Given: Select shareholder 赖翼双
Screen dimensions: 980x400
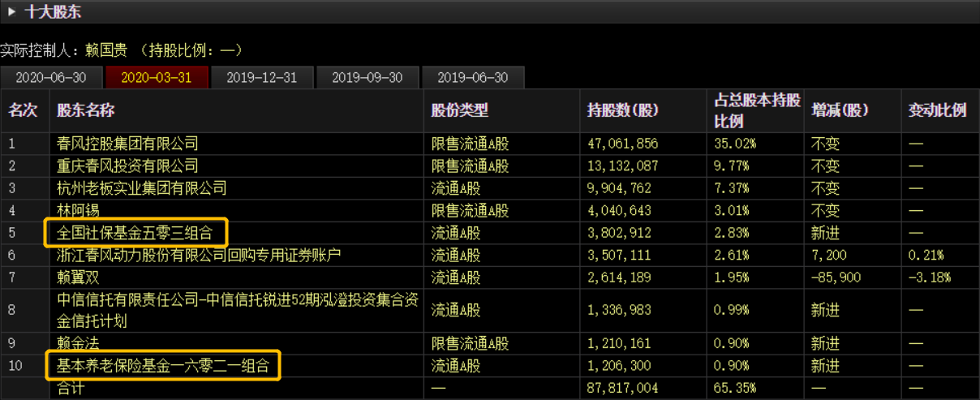Looking at the screenshot, I should pos(78,277).
